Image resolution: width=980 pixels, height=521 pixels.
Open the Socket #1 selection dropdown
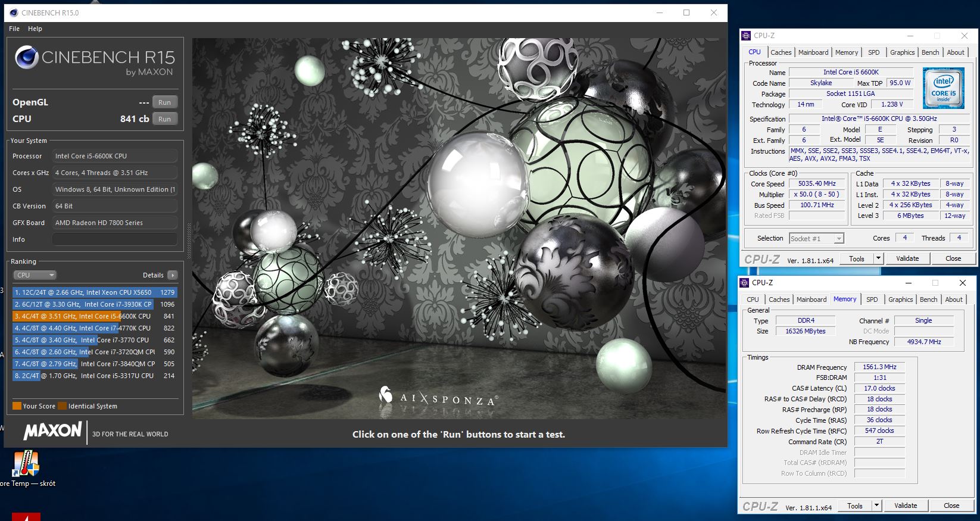[816, 239]
